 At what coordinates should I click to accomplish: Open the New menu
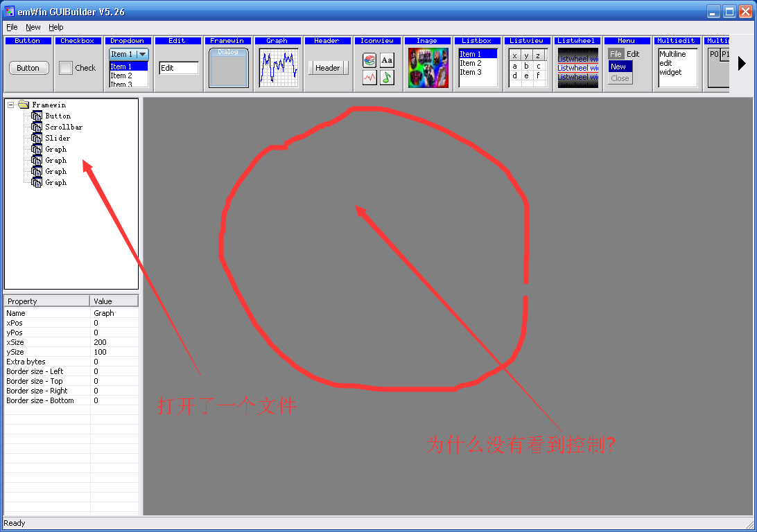tap(33, 27)
